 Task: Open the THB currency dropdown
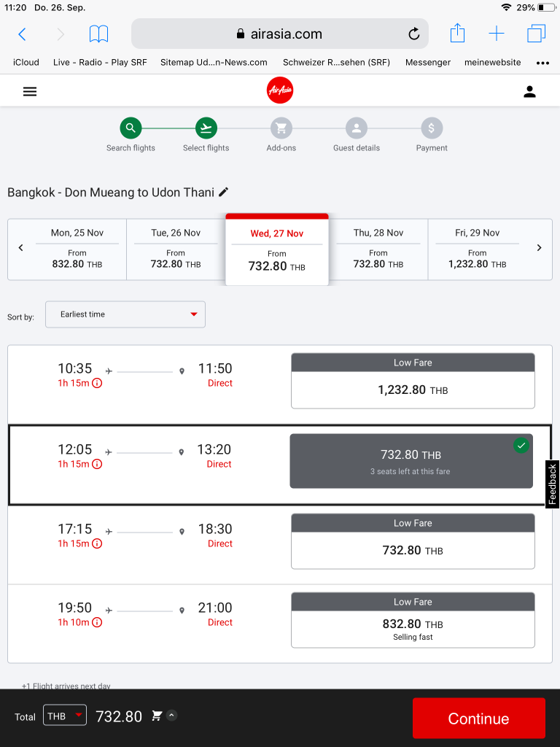65,716
